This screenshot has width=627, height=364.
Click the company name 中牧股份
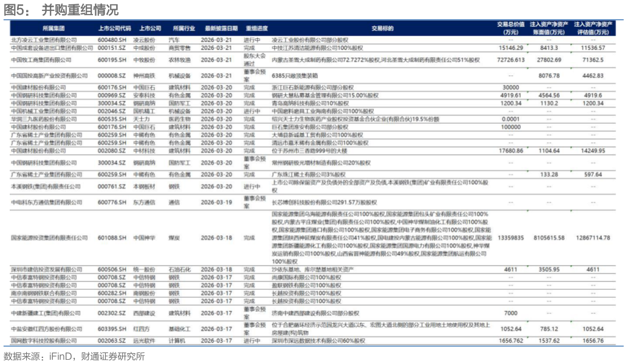point(145,60)
